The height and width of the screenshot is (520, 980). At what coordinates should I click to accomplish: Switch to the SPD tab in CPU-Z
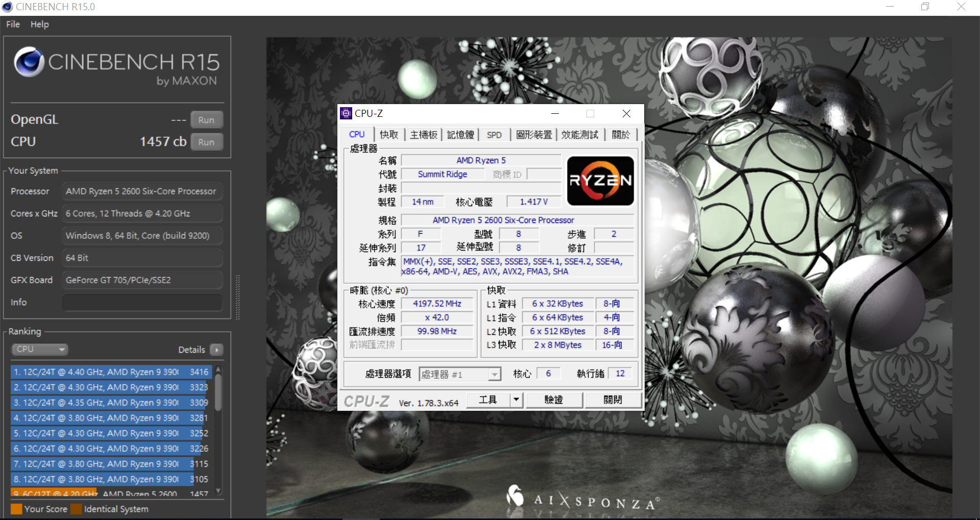tap(494, 135)
